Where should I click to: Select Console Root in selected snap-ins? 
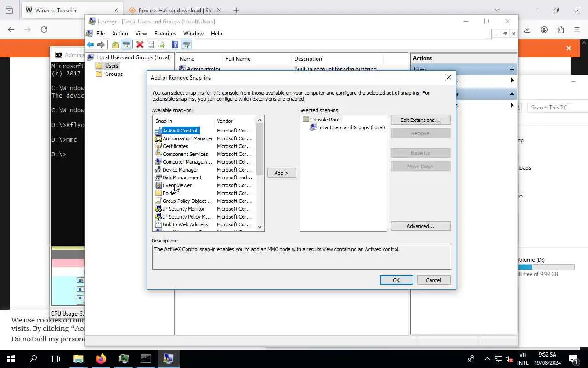322,120
